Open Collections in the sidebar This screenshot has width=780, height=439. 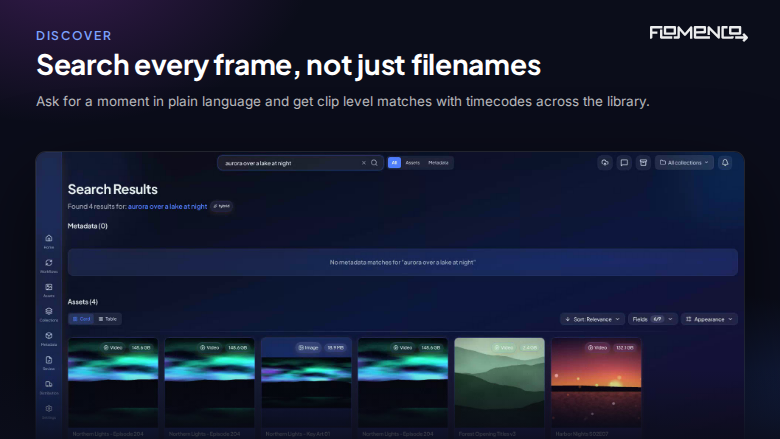click(49, 314)
